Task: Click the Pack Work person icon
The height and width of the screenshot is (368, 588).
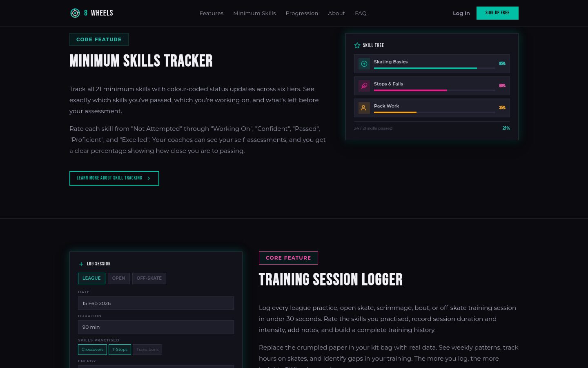Action: 364,108
